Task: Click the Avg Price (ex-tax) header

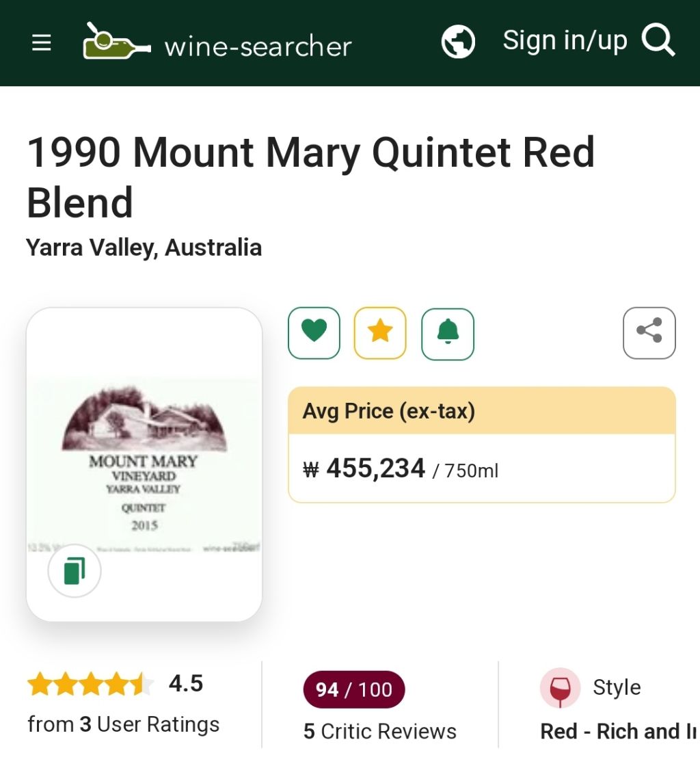Action: [389, 411]
